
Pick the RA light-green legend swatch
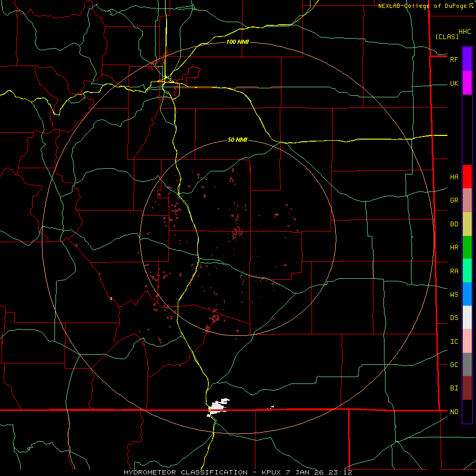tap(467, 271)
